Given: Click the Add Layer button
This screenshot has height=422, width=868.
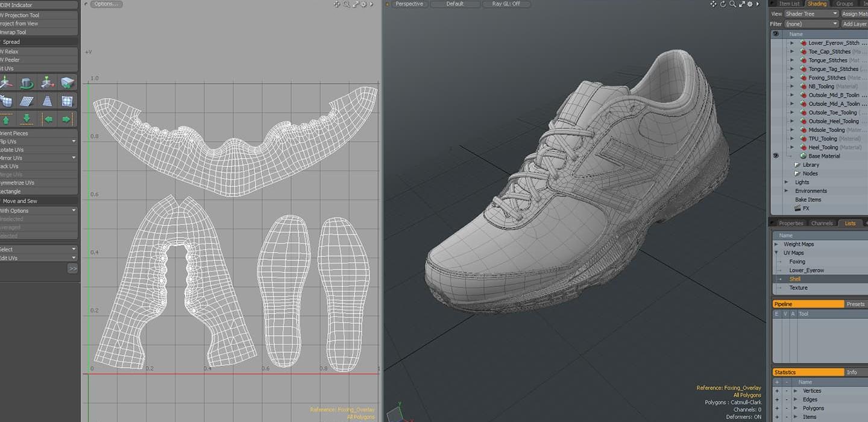Looking at the screenshot, I should [x=855, y=24].
